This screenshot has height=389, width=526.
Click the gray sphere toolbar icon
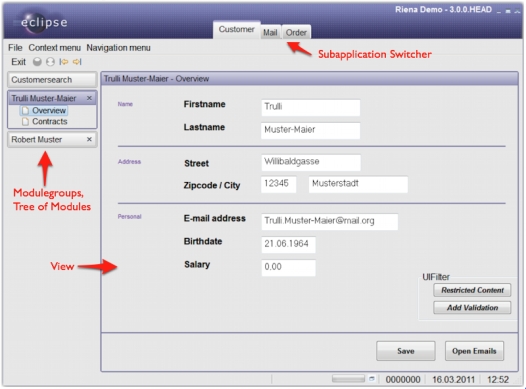click(x=37, y=62)
